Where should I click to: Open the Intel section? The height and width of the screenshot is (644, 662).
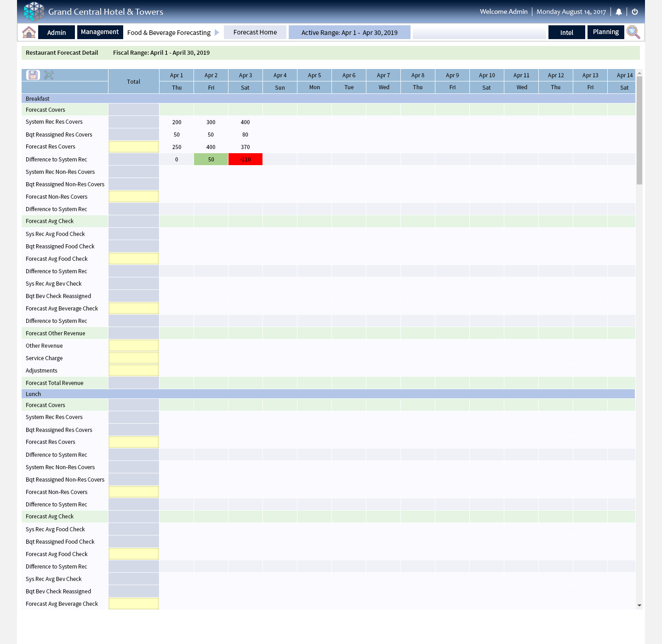(x=566, y=33)
